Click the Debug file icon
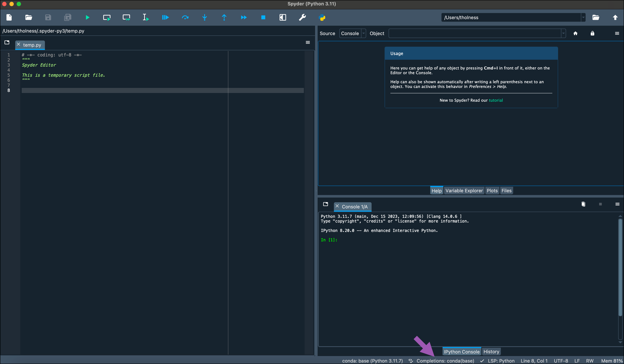624x364 pixels. 165,17
